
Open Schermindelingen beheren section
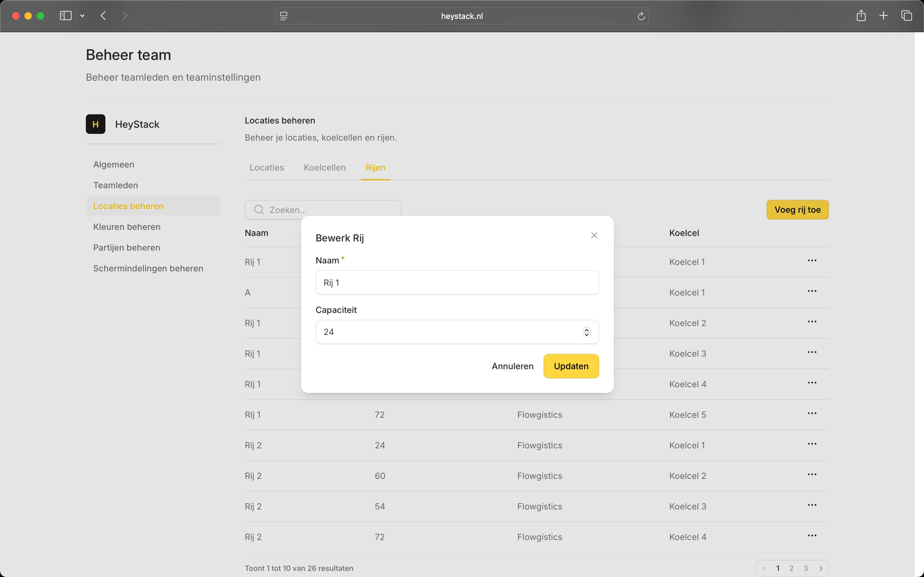(x=148, y=268)
